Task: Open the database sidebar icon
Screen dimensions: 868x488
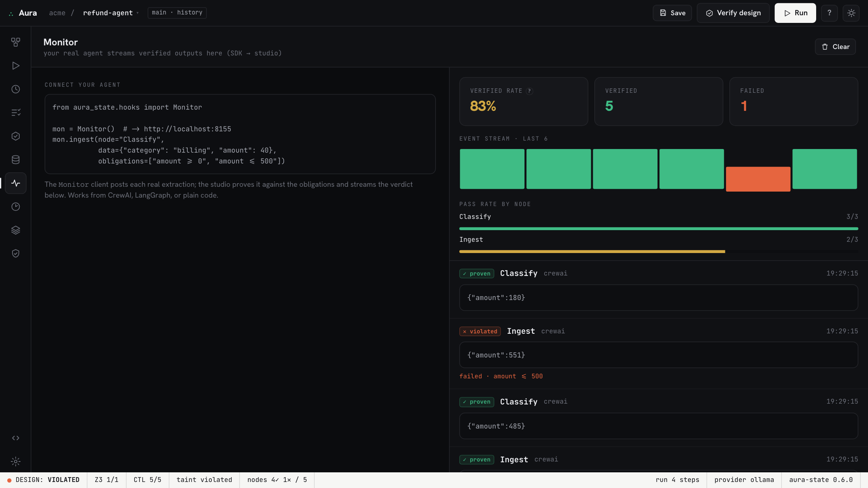Action: [x=16, y=159]
